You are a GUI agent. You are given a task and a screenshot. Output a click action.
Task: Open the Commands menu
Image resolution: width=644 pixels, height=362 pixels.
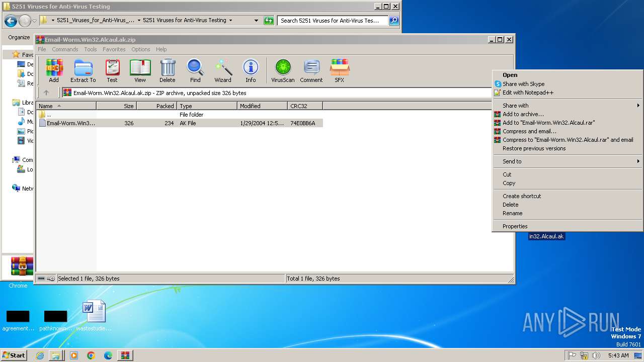65,49
